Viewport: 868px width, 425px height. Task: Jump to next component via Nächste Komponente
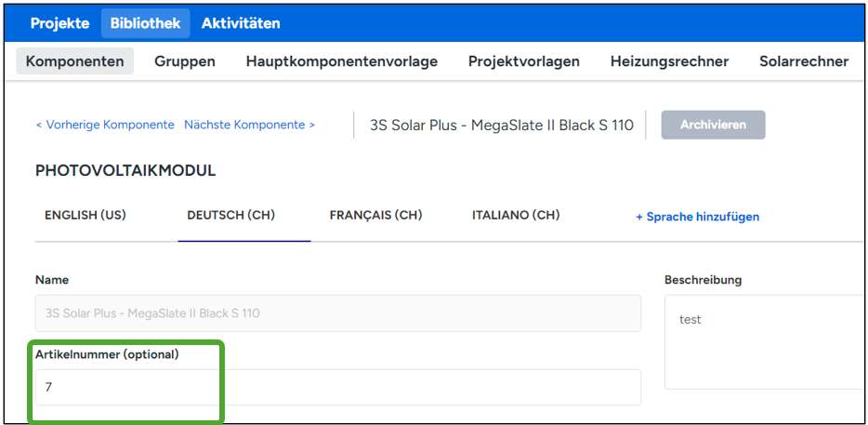249,125
